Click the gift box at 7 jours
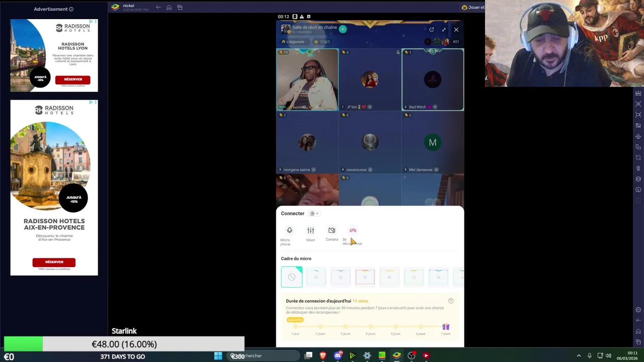 tap(445, 327)
